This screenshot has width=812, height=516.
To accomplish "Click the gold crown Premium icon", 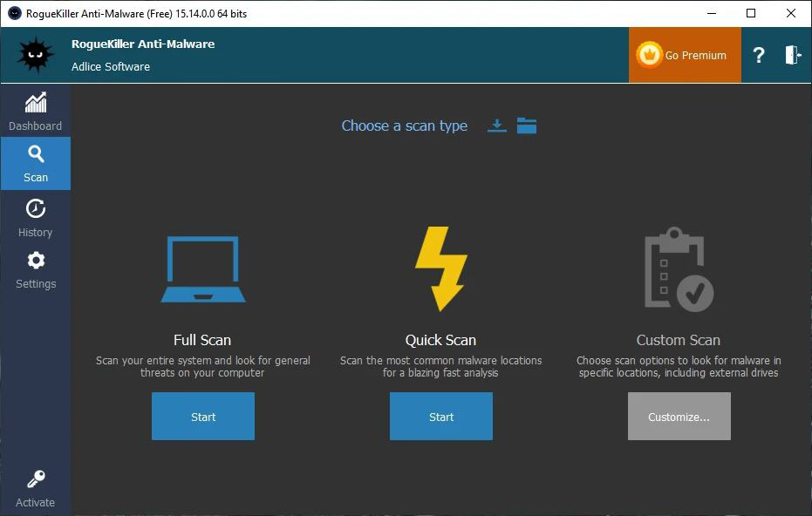I will (649, 55).
